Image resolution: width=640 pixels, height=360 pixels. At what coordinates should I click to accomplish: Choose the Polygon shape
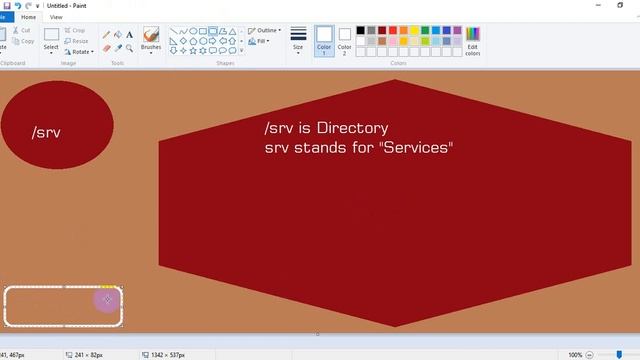click(222, 31)
